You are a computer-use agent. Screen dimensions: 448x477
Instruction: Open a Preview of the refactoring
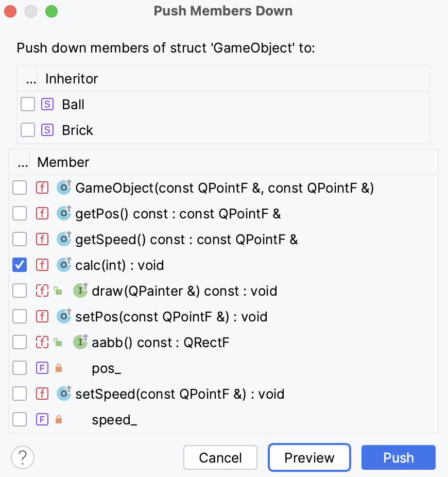309,457
